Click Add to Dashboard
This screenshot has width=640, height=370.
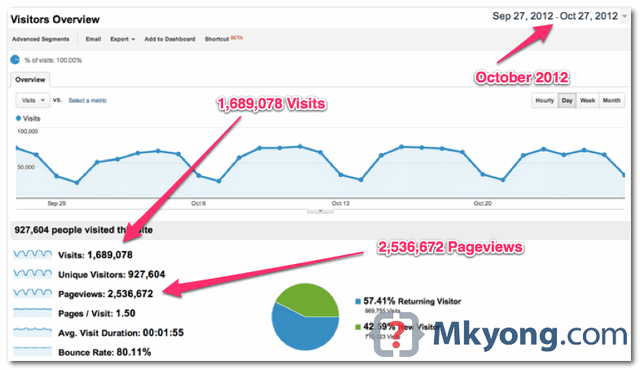(170, 39)
